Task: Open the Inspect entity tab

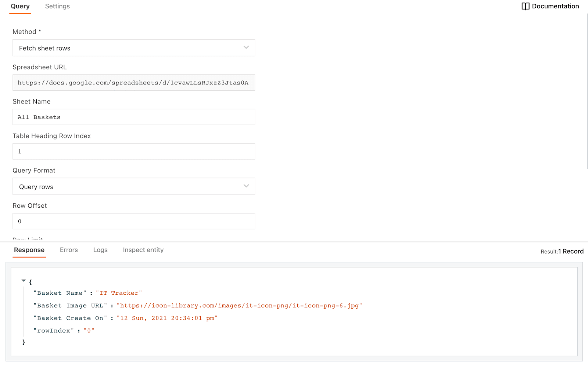Action: pyautogui.click(x=143, y=250)
